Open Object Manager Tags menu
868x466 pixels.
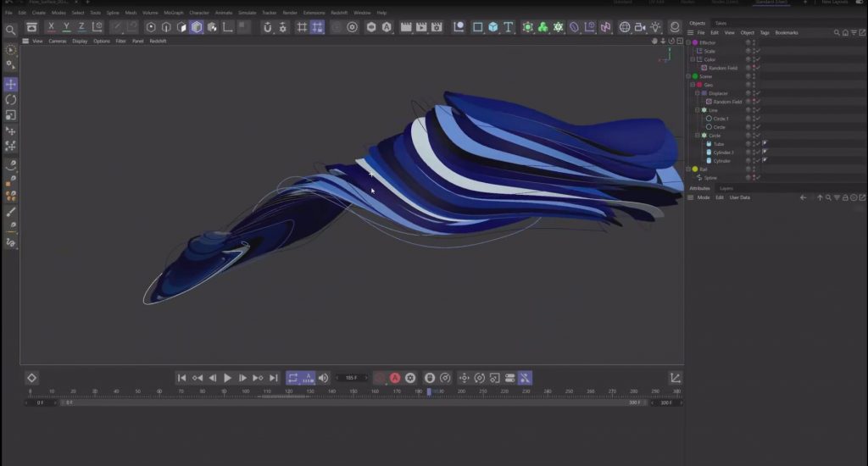765,33
